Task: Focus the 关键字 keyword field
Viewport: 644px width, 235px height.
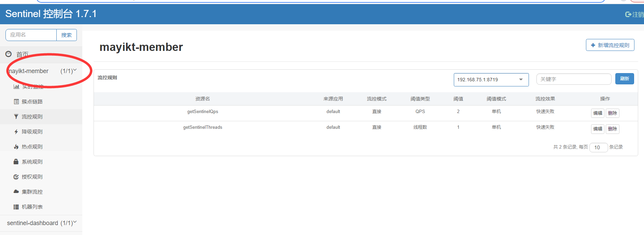Action: click(574, 79)
